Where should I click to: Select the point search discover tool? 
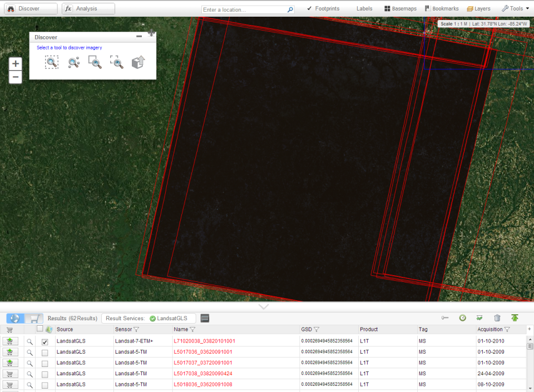pyautogui.click(x=74, y=62)
